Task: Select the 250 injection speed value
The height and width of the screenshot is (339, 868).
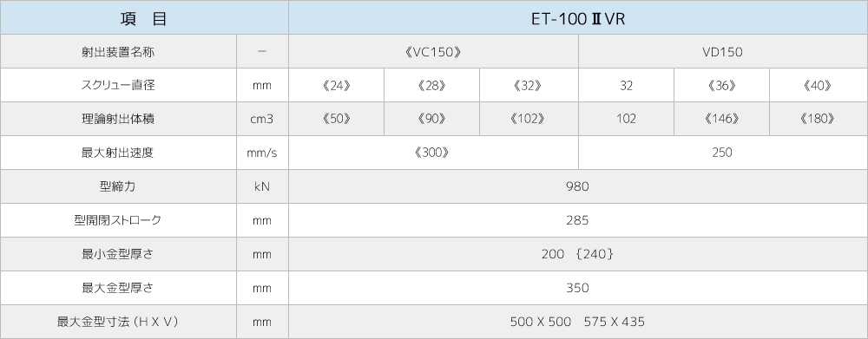Action: (723, 153)
